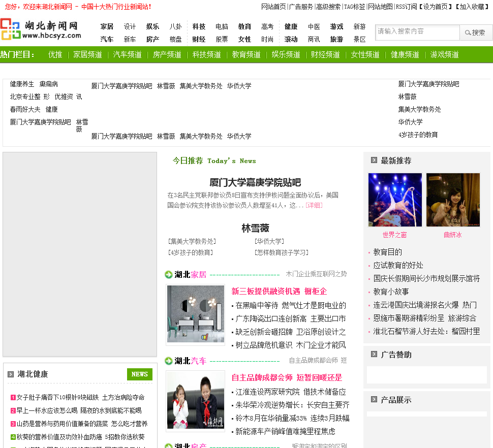This screenshot has height=448, width=493.
Task: Open 健康 category in header nav
Action: click(x=291, y=26)
